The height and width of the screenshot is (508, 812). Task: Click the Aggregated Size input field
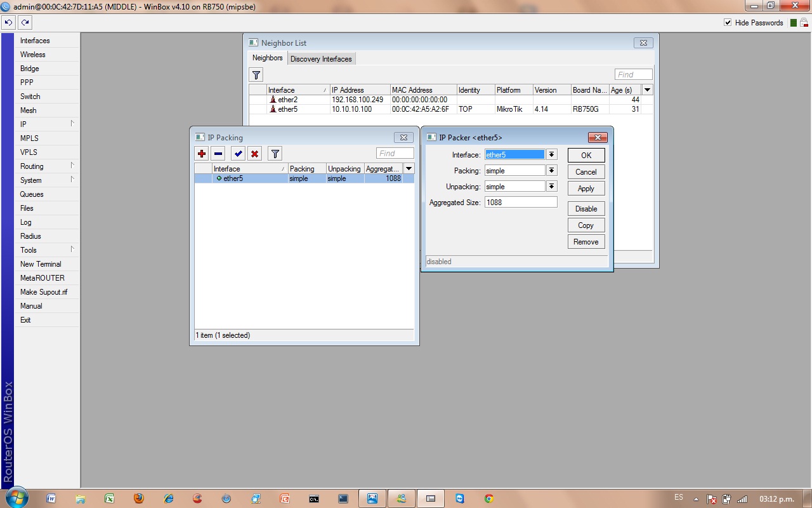coord(521,202)
